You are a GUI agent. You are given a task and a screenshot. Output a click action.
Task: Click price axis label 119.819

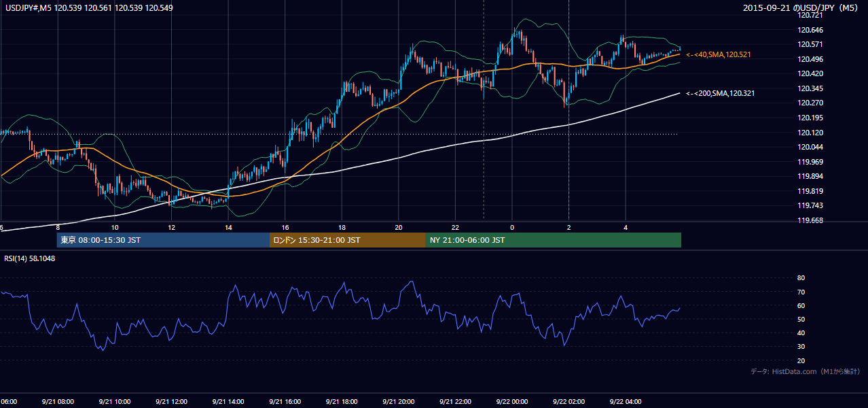pyautogui.click(x=811, y=191)
